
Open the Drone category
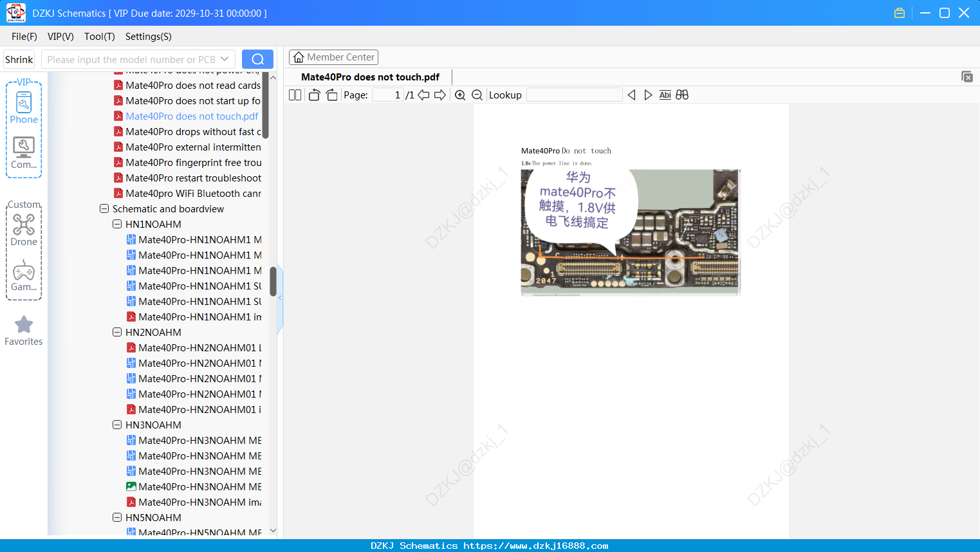tap(24, 230)
